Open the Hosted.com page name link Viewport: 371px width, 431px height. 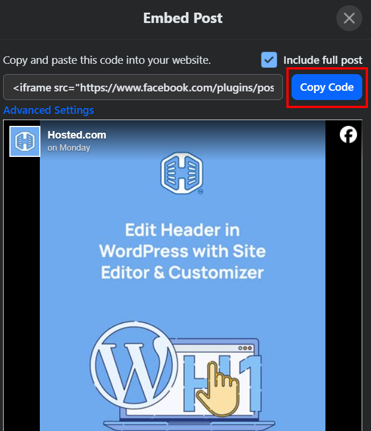tap(77, 135)
